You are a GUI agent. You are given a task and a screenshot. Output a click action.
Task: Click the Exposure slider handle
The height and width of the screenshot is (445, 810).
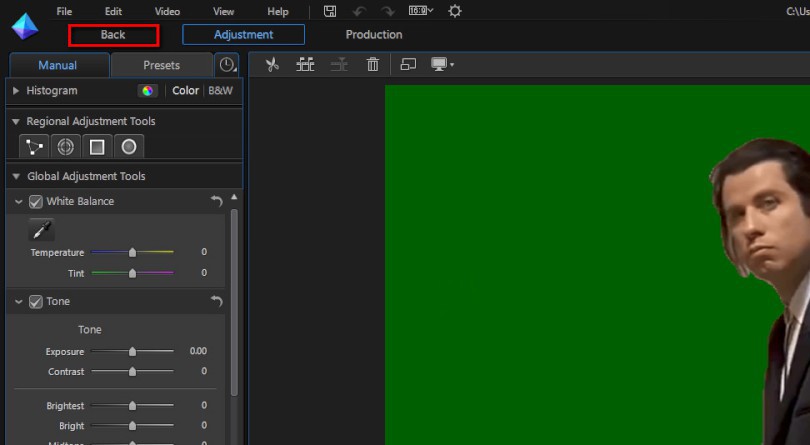pyautogui.click(x=132, y=351)
